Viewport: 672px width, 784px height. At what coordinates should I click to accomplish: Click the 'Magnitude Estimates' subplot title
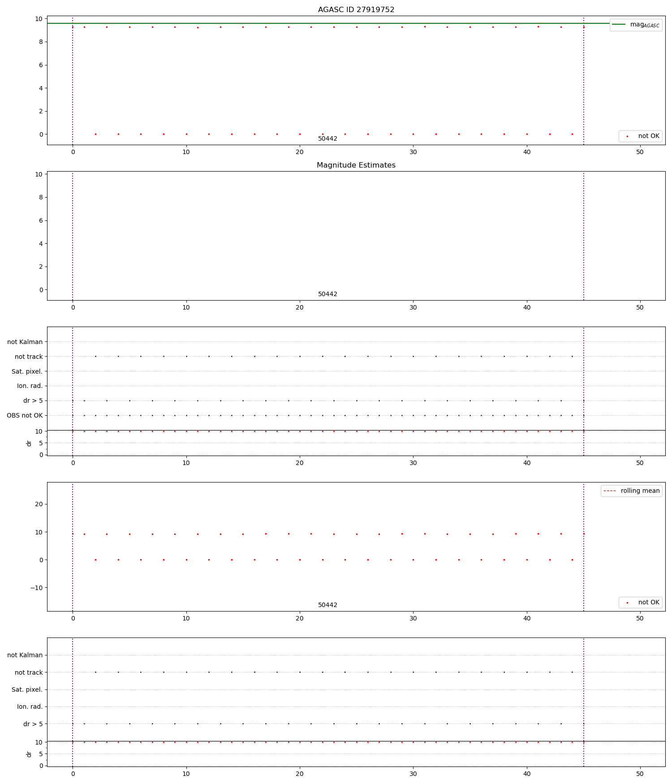pyautogui.click(x=356, y=165)
